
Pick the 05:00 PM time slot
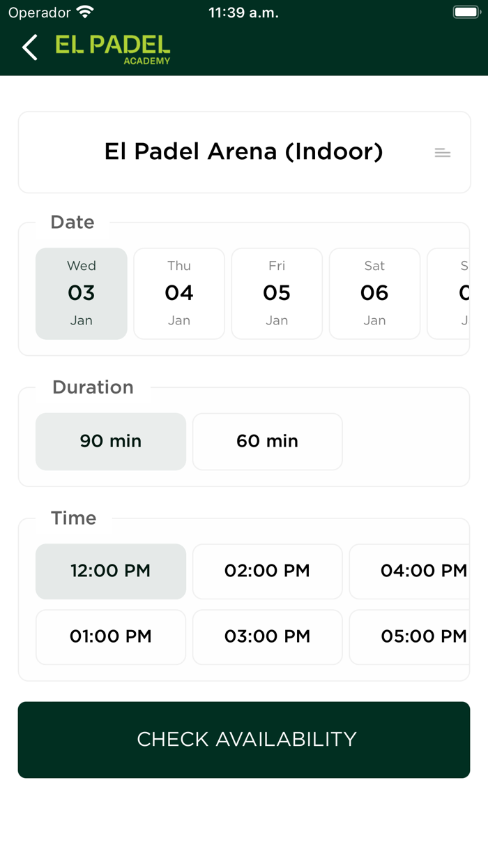click(410, 637)
